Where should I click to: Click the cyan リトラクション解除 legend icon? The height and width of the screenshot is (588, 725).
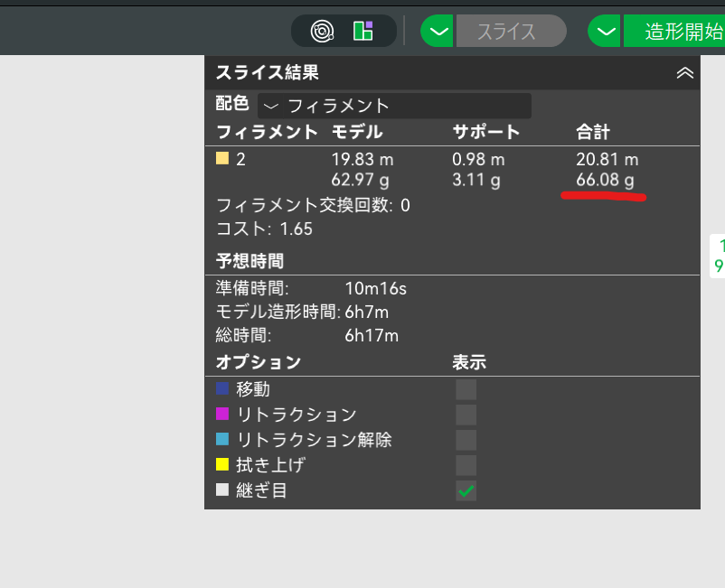pyautogui.click(x=222, y=440)
